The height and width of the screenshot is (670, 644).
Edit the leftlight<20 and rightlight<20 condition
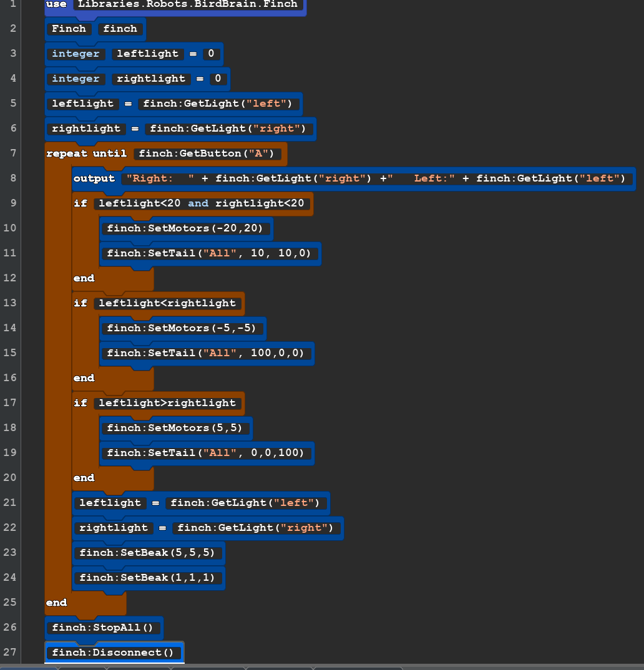point(201,203)
